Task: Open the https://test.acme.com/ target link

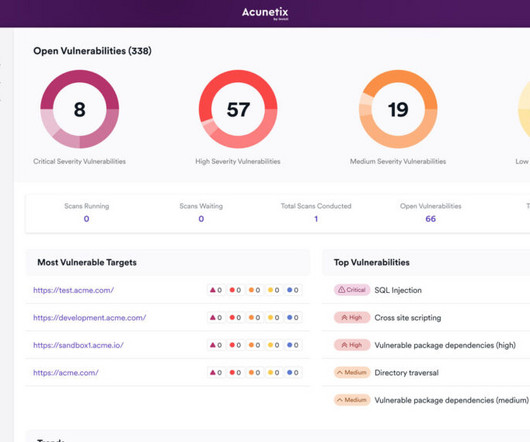Action: click(x=73, y=290)
